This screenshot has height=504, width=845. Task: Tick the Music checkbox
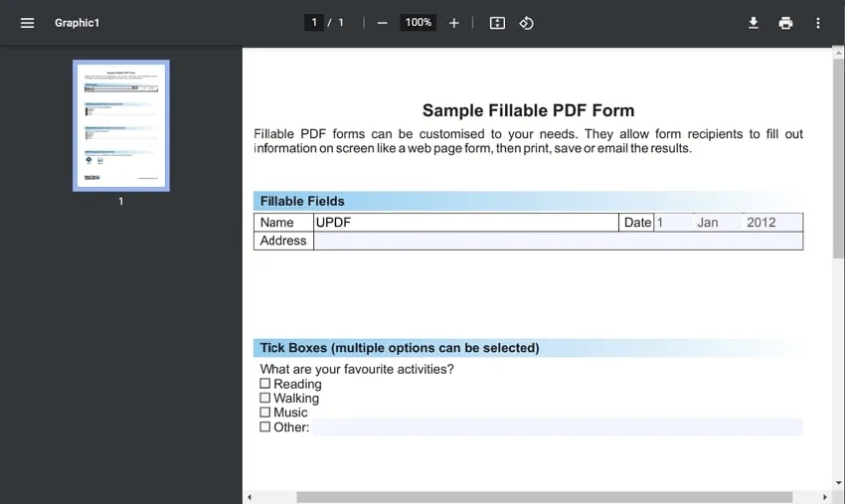pos(265,412)
